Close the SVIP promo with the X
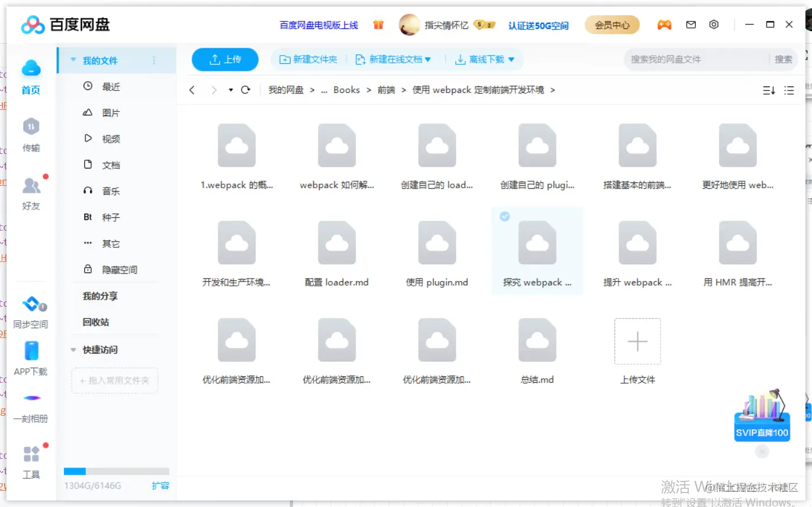Viewport: 812px width, 507px height. (x=762, y=451)
